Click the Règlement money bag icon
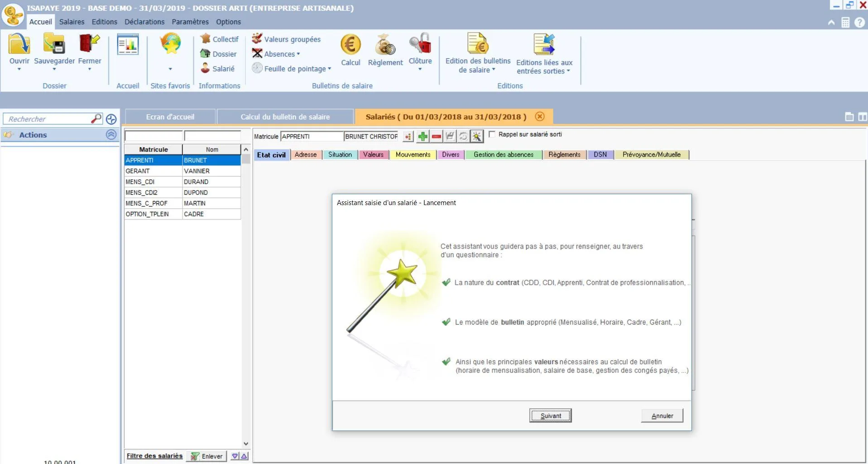The width and height of the screenshot is (868, 464). click(385, 44)
